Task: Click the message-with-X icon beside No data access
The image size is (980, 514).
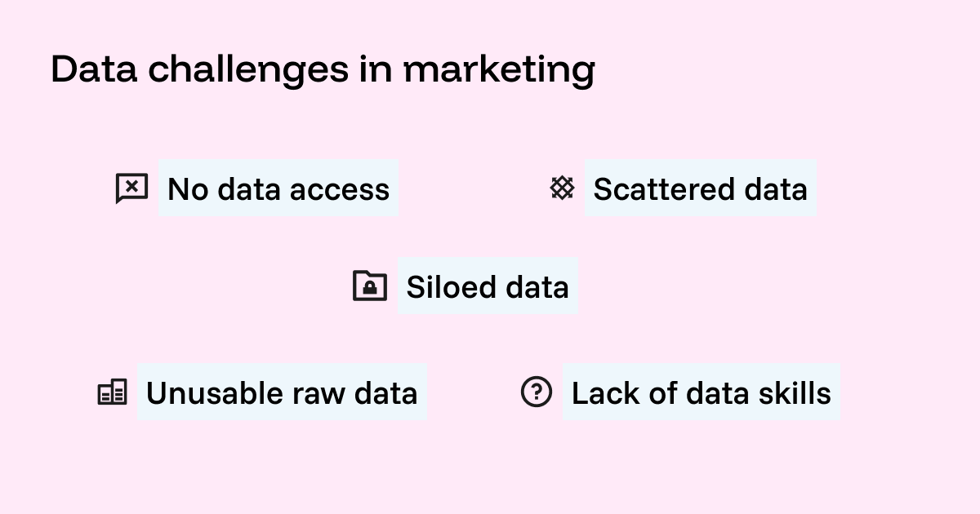Action: [131, 188]
